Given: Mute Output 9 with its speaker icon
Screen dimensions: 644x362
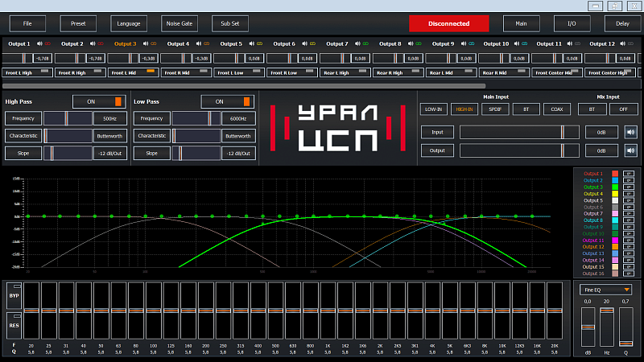Looking at the screenshot, I should coord(464,44).
